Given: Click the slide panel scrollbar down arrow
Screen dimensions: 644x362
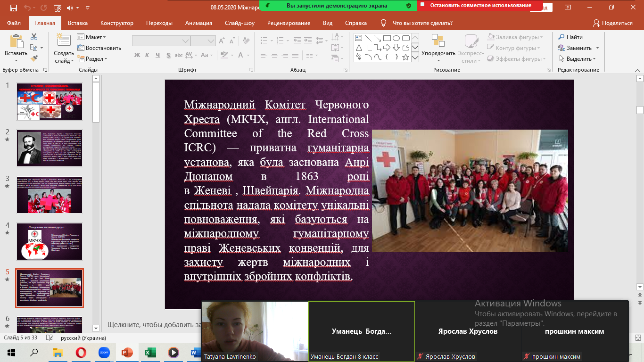Looking at the screenshot, I should tap(96, 328).
